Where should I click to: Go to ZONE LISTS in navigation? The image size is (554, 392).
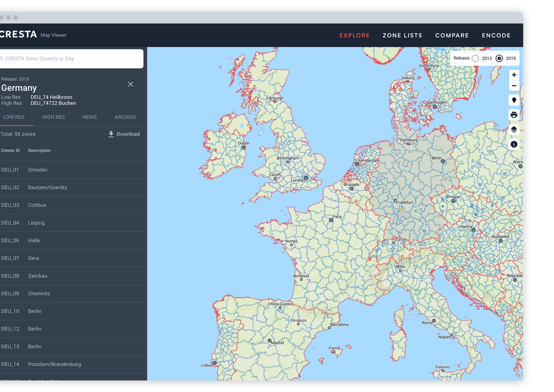click(x=402, y=36)
